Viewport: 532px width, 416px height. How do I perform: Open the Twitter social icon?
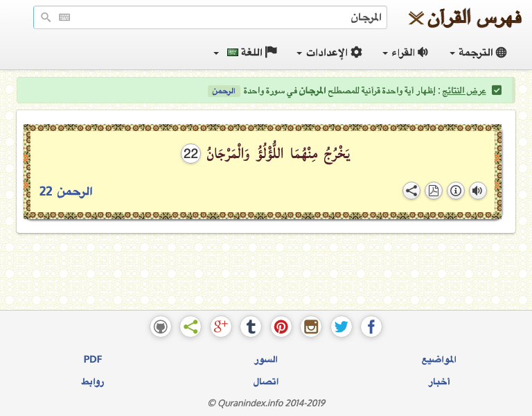pyautogui.click(x=341, y=327)
